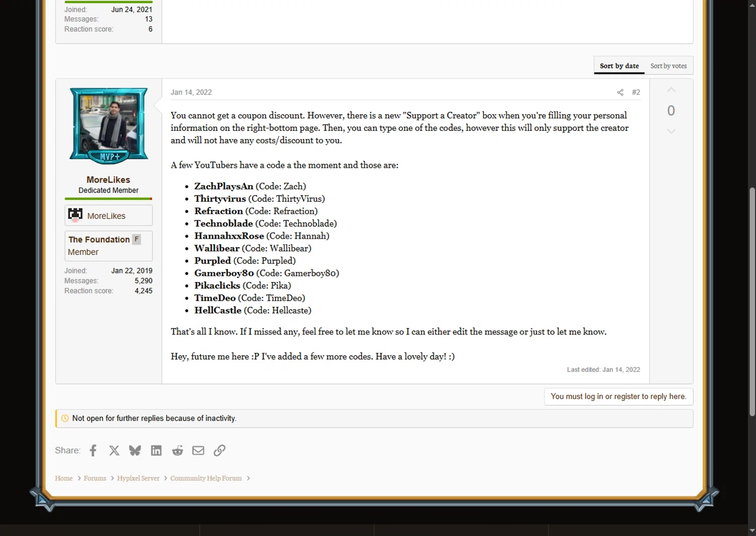Click Not open for further replies notice
This screenshot has height=536, width=756.
pos(374,419)
